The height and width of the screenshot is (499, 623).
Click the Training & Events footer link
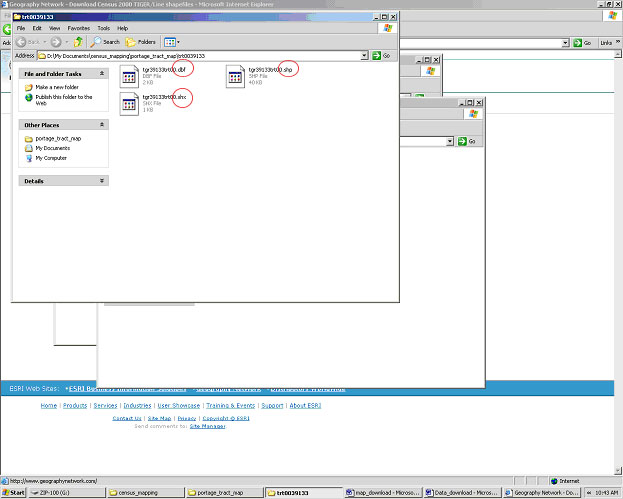tap(230, 405)
